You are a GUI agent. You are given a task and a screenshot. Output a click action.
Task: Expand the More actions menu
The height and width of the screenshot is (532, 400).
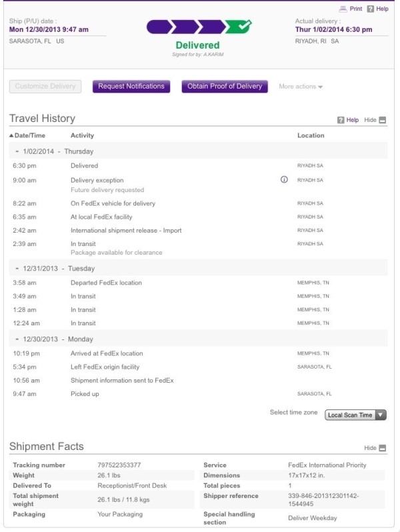(301, 87)
